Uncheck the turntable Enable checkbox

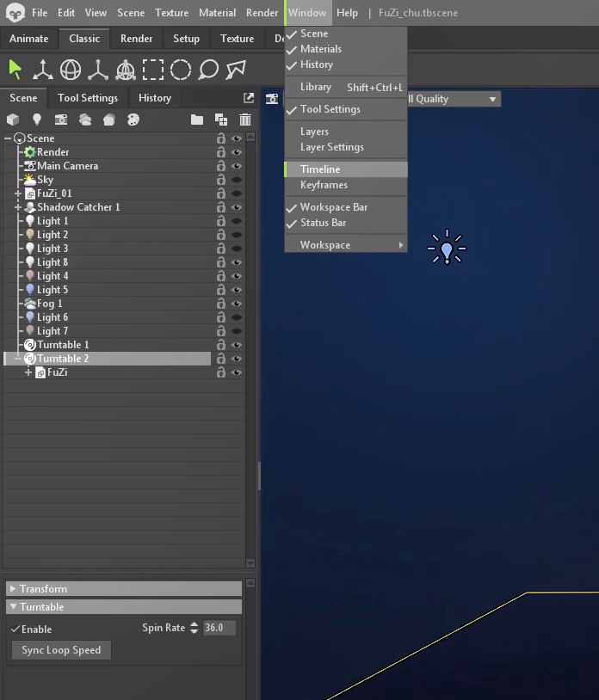[x=16, y=629]
